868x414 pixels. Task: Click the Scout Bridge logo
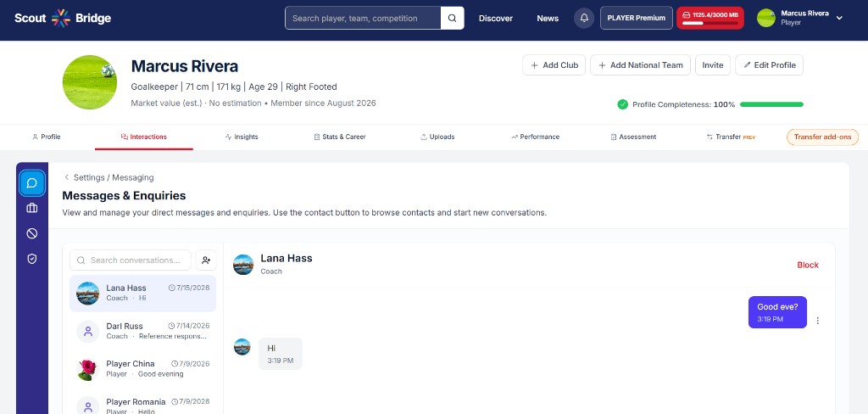point(63,19)
